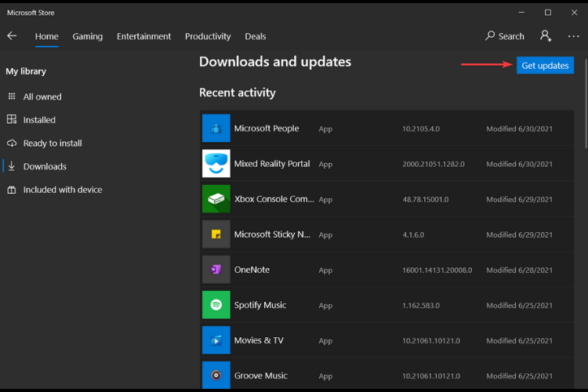Open the Entertainment tab
588x392 pixels.
click(x=143, y=36)
